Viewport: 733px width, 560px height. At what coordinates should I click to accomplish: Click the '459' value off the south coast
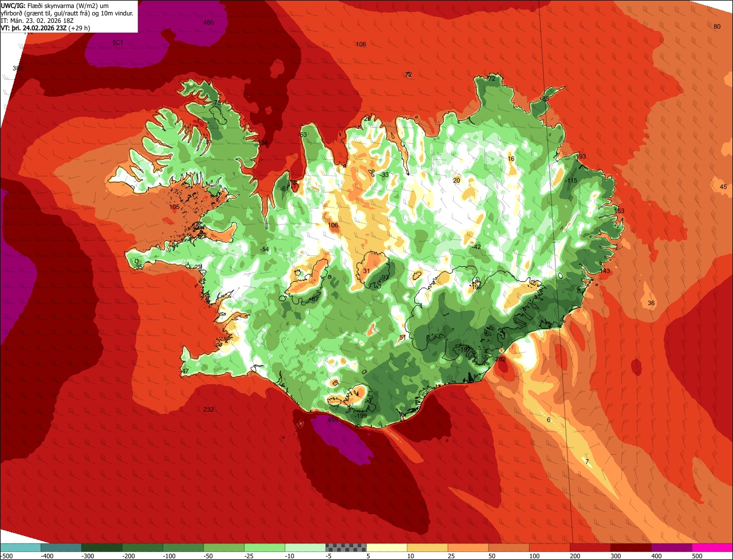coord(333,420)
